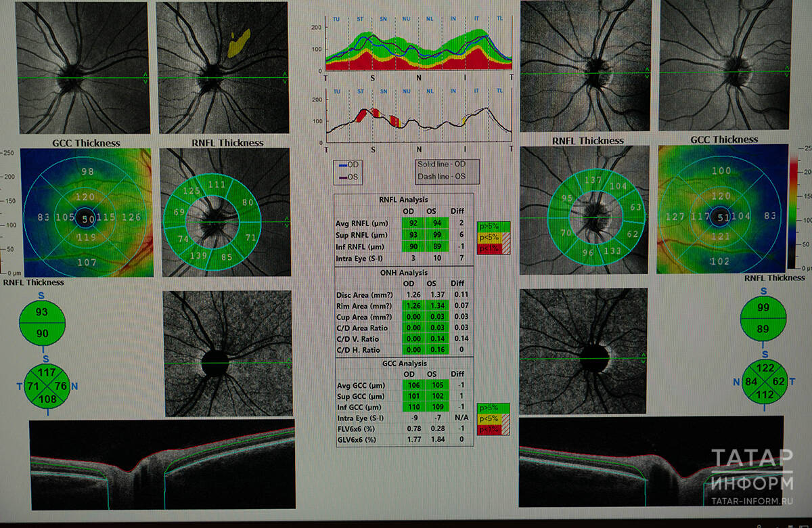Click the center value 50 on left GCC map
The height and width of the screenshot is (528, 812).
89,219
